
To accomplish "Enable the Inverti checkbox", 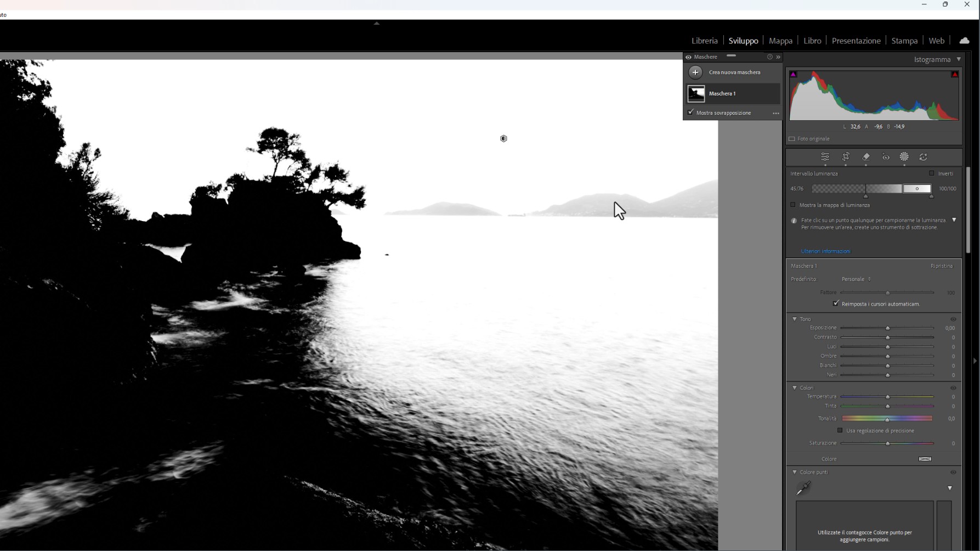I will pyautogui.click(x=931, y=173).
